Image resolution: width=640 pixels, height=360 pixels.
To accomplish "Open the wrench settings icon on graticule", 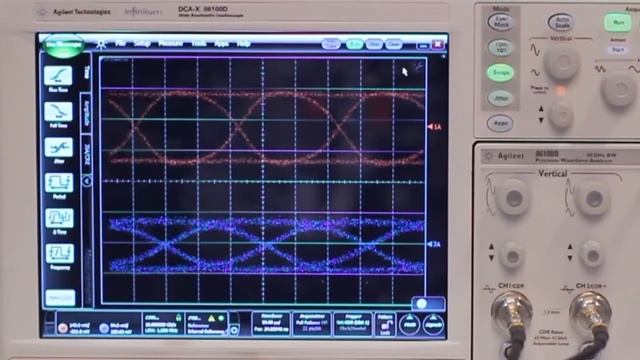I will (419, 66).
